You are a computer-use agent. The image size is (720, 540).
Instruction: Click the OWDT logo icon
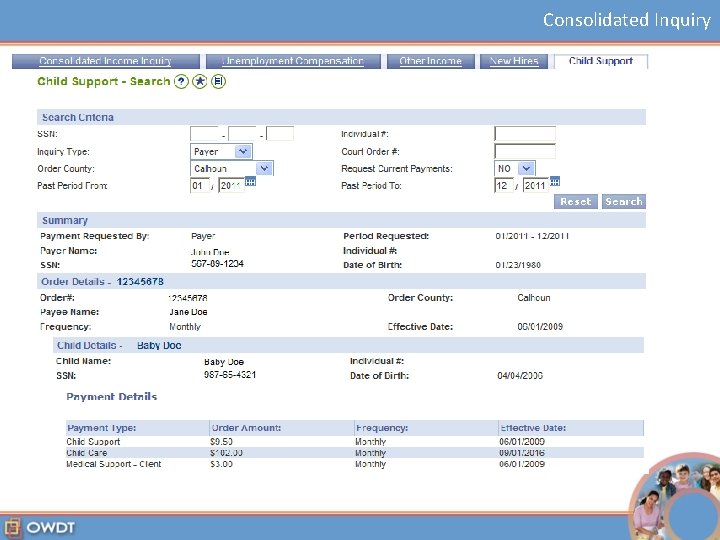[x=12, y=528]
